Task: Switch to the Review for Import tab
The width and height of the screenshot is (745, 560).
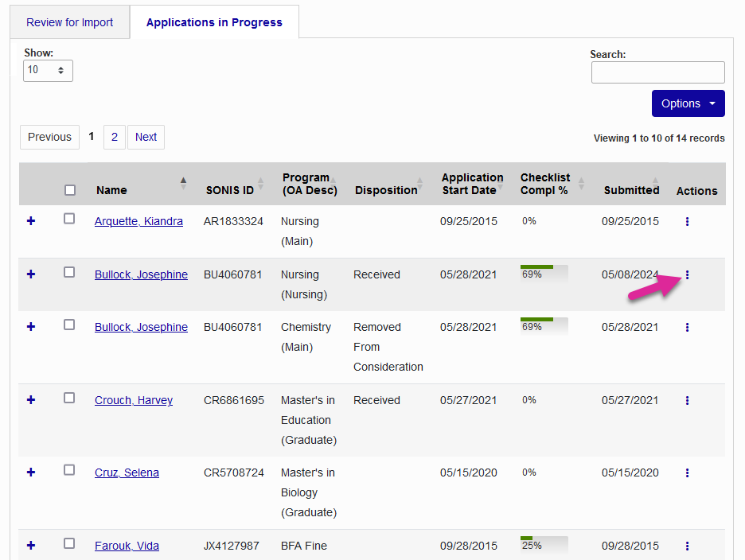Action: (x=69, y=22)
